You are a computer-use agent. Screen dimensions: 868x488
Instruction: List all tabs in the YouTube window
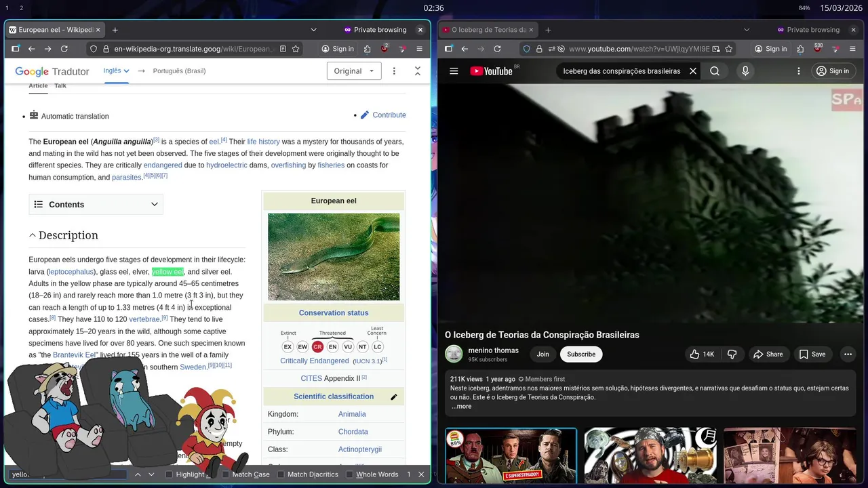click(747, 30)
